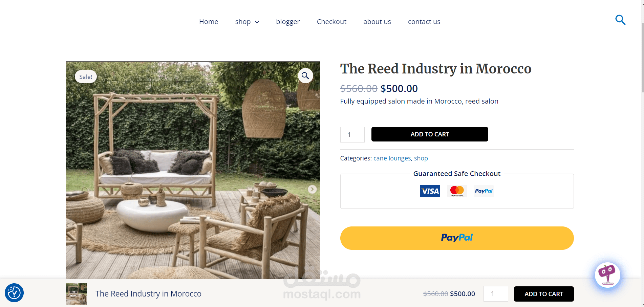This screenshot has width=644, height=307.
Task: Open the search magnifier in header
Action: (x=620, y=20)
